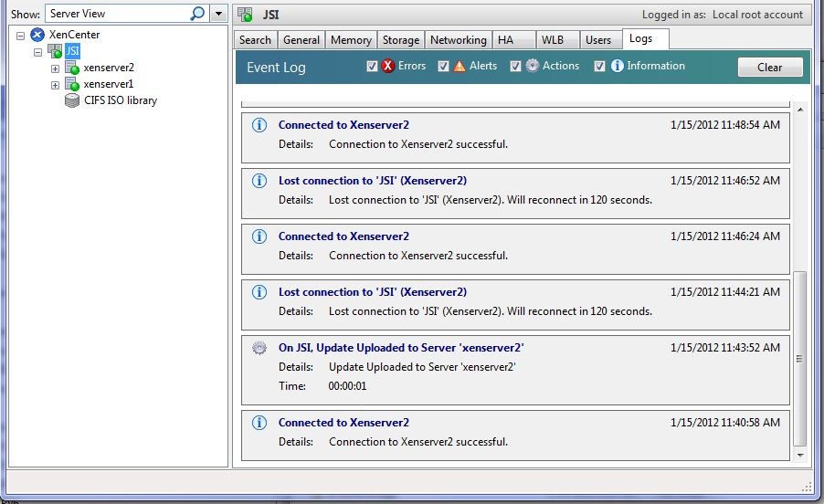Open the Server View dropdown arrow
Viewport: 824px width, 504px height.
(x=217, y=14)
